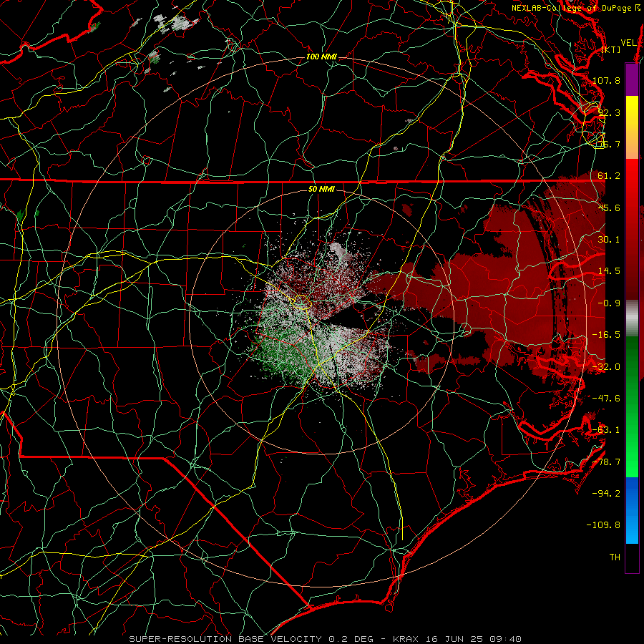This screenshot has height=644, width=644.
Task: Click the -47.6 velocity scale value
Action: click(606, 399)
